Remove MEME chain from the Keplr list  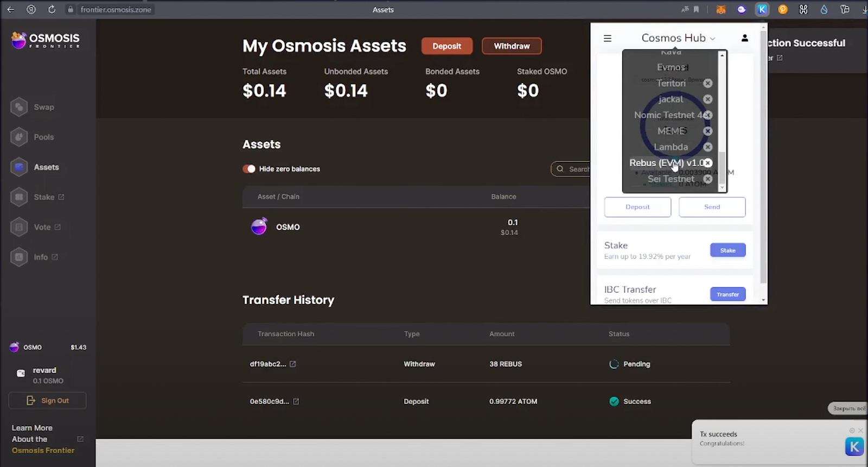(708, 131)
